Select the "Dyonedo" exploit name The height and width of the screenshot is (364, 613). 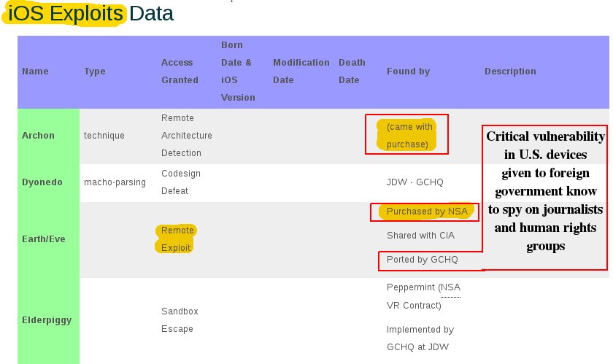(43, 182)
